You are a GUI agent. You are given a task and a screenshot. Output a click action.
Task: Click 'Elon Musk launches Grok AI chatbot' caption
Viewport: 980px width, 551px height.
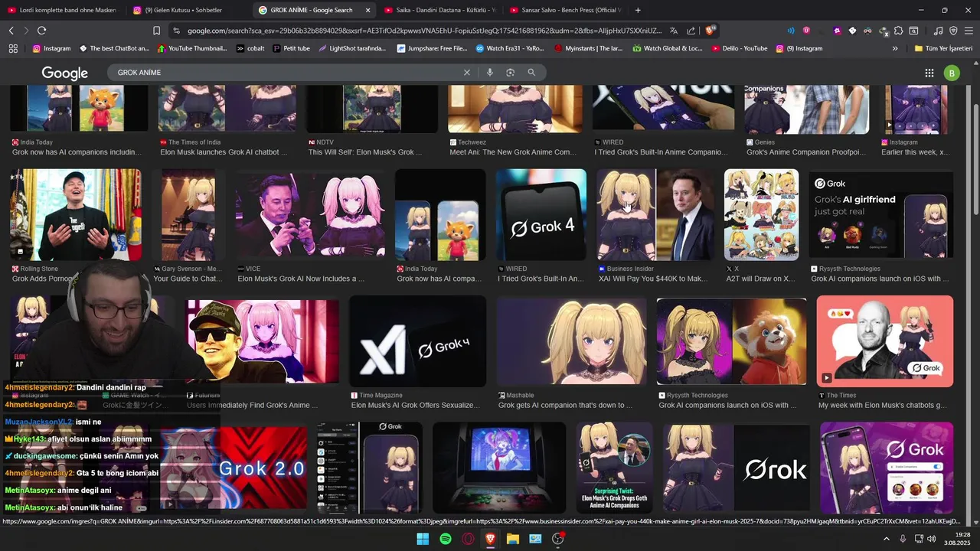coord(224,152)
